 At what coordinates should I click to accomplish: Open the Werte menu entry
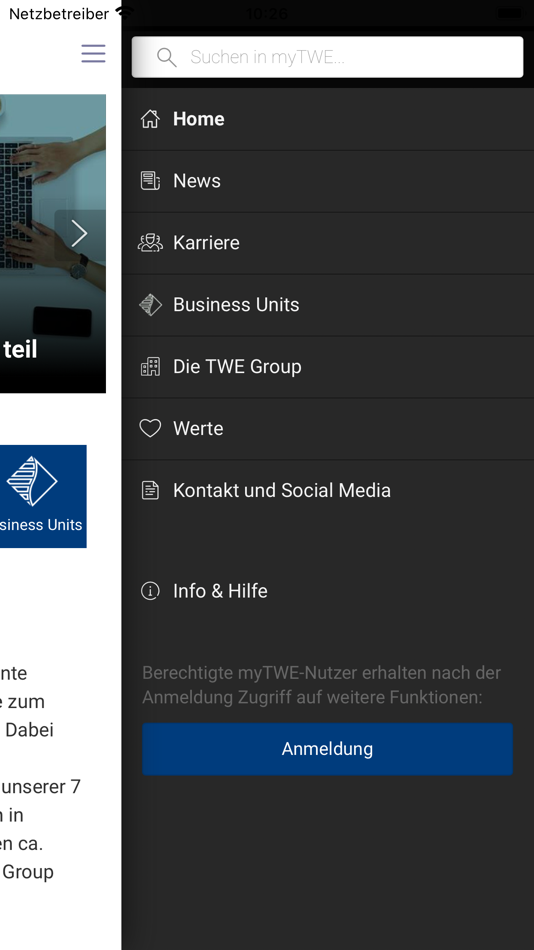327,428
